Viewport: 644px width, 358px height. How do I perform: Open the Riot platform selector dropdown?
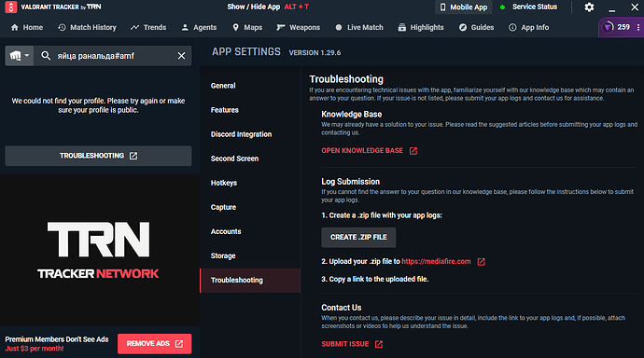coord(20,56)
